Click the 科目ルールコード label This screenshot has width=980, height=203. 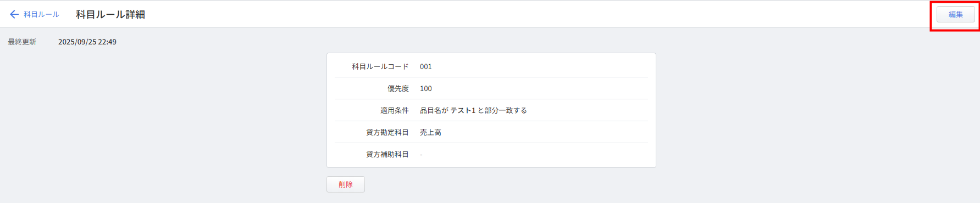(x=380, y=66)
